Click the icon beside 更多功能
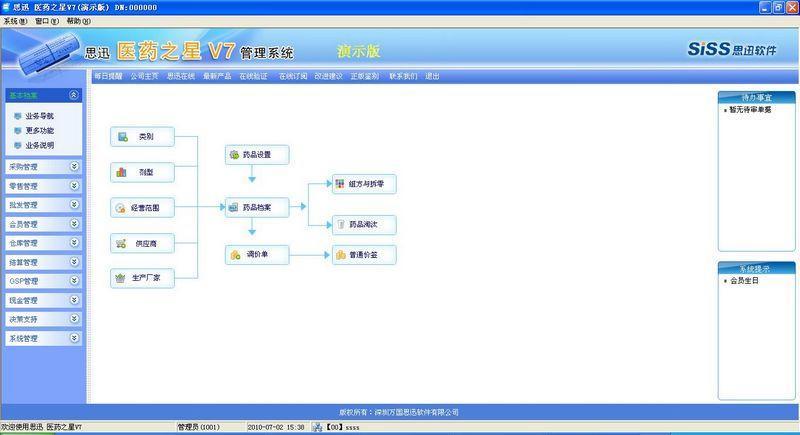 (x=18, y=131)
